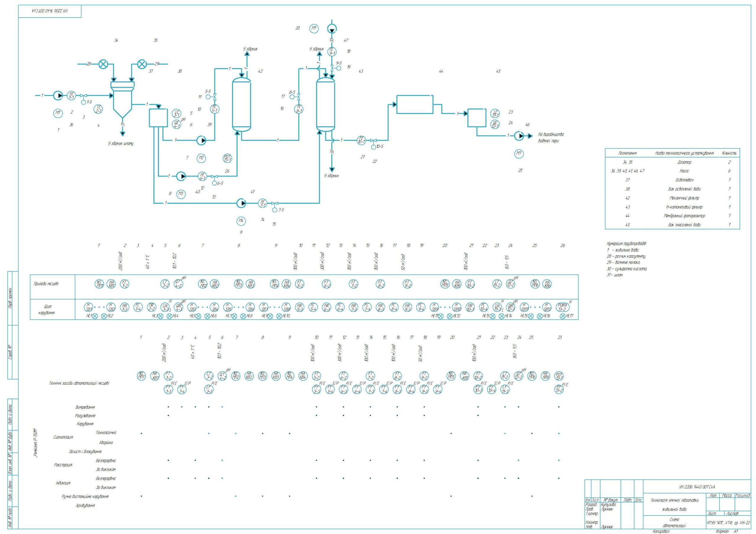Select the QIR 4-3 instrument circle
Screen dimensions: 756x534
(178, 307)
